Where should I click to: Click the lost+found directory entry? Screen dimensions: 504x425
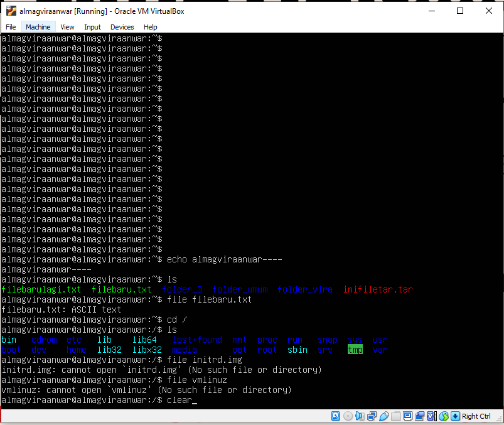click(x=197, y=340)
